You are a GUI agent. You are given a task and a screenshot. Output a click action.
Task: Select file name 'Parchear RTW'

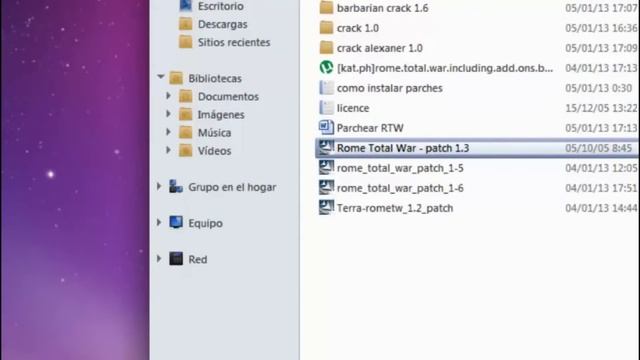click(370, 128)
